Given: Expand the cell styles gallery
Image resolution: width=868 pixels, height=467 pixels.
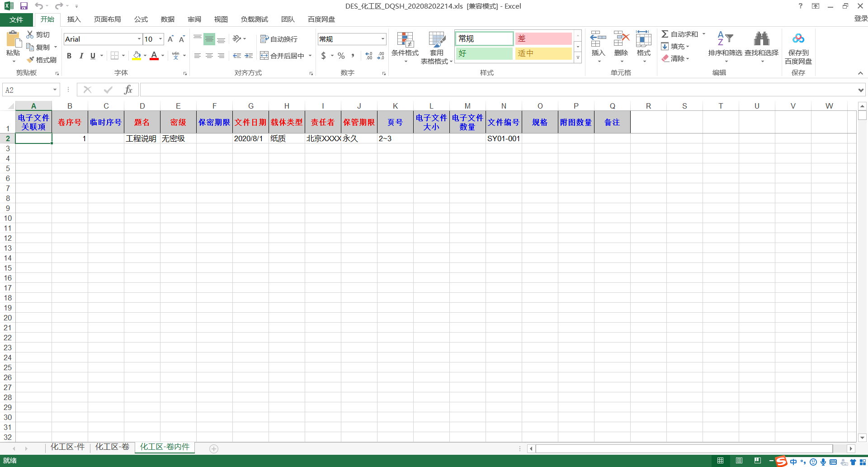Looking at the screenshot, I should point(578,57).
